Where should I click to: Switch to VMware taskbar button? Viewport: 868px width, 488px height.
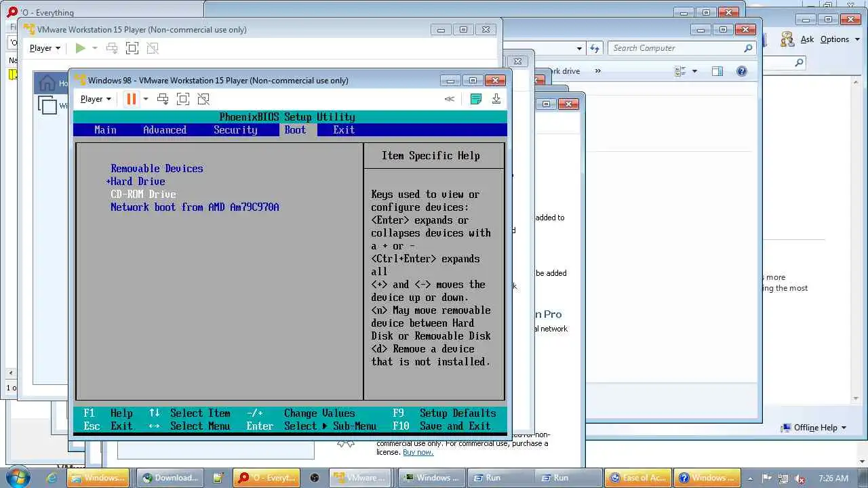tap(361, 478)
